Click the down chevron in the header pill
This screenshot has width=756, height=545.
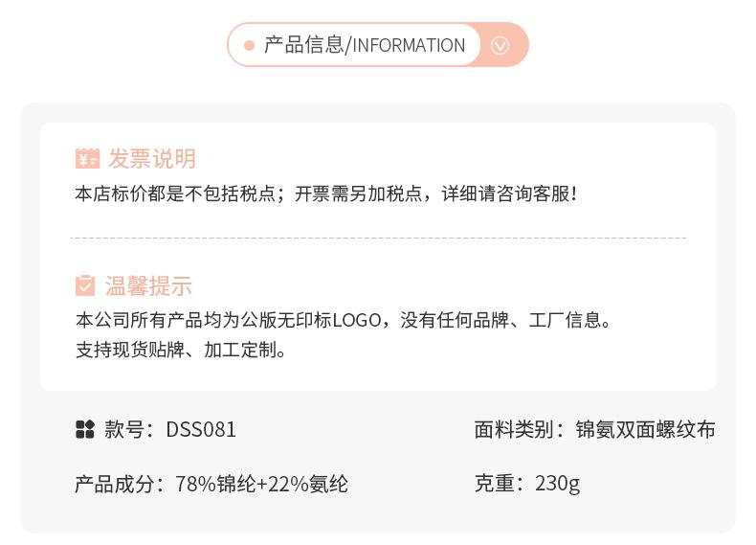click(500, 45)
